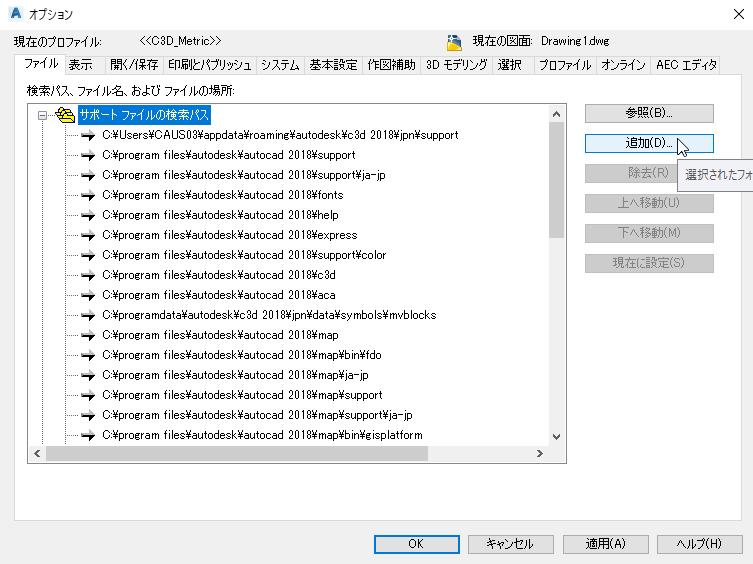Close the オプション dialog
753x564 pixels.
[x=739, y=14]
